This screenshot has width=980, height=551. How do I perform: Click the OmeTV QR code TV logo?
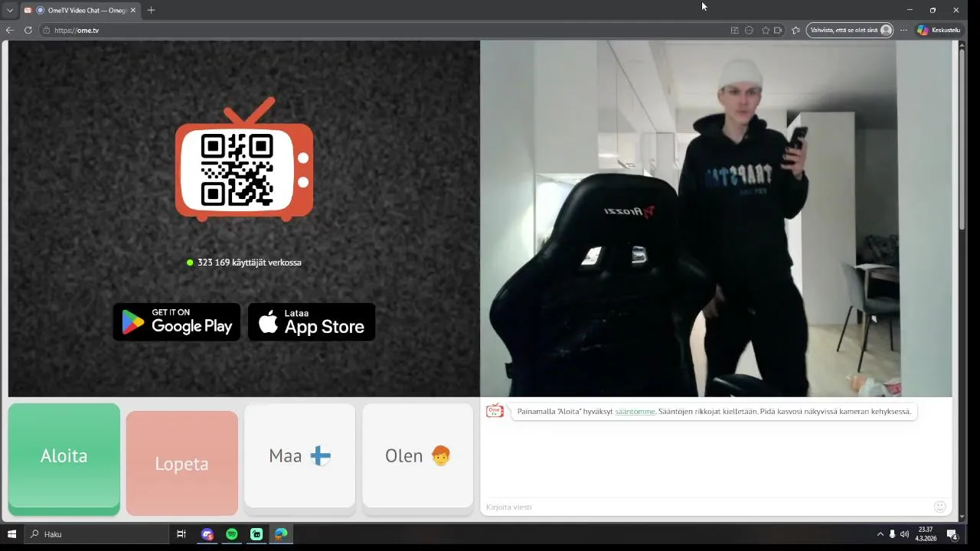tap(244, 160)
